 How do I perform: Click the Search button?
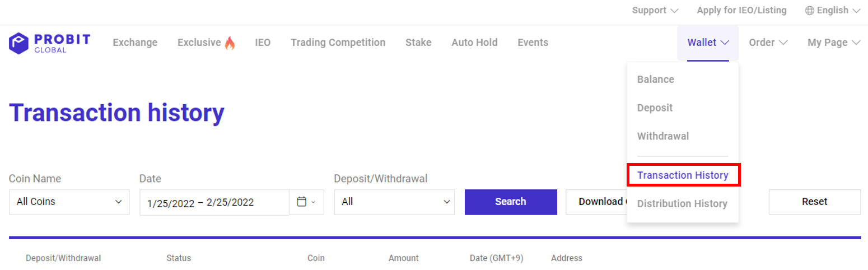[511, 202]
